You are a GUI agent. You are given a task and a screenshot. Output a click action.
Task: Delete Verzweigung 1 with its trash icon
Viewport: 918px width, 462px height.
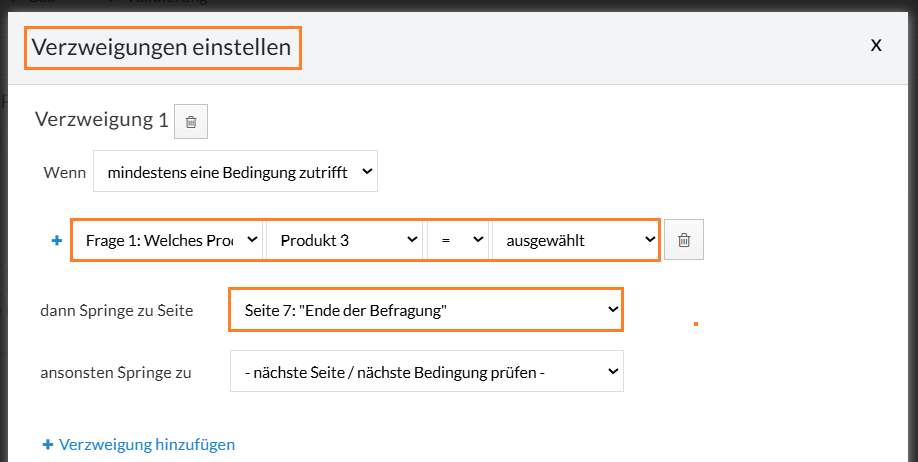point(191,122)
